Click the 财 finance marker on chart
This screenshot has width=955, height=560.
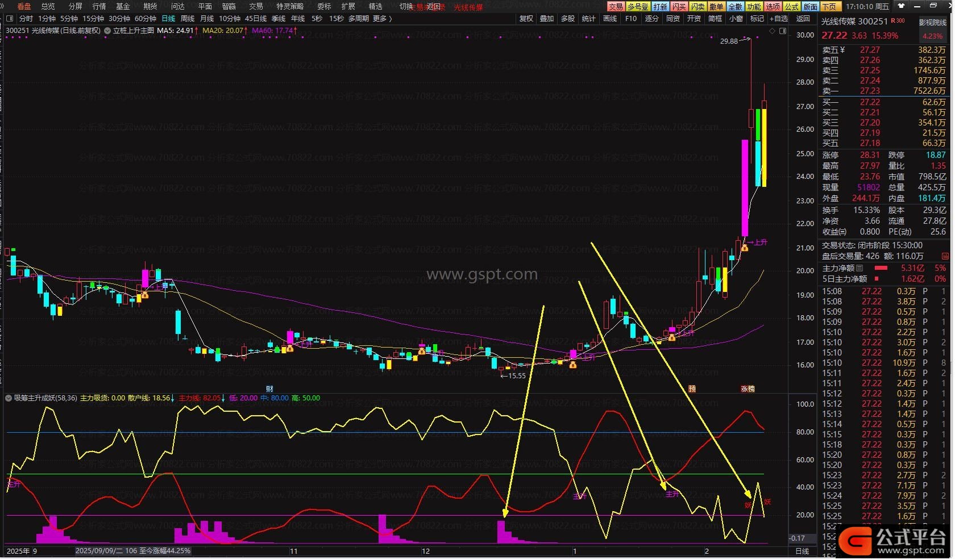269,389
